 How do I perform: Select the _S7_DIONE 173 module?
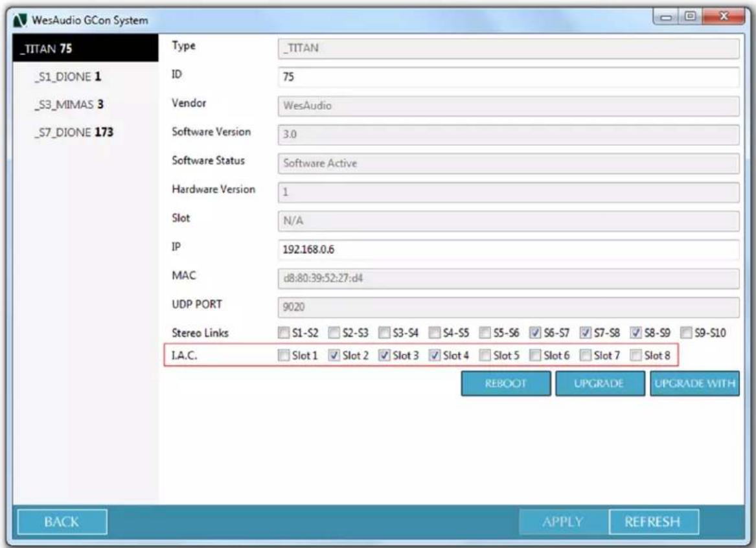tap(74, 132)
